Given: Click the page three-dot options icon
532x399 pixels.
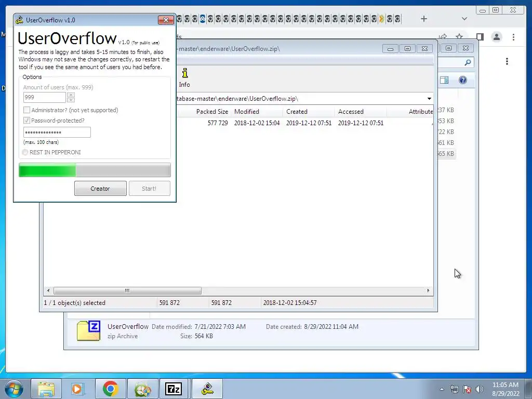Looking at the screenshot, I should pos(507,61).
